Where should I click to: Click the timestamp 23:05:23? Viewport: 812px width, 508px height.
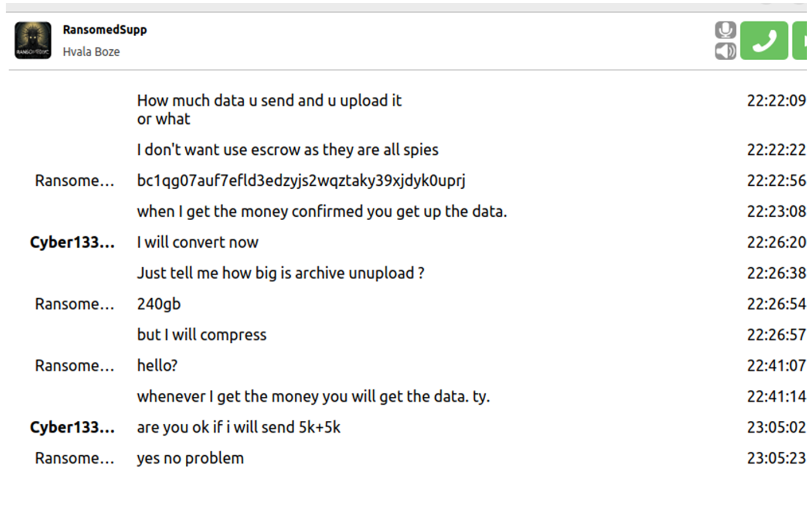coord(776,458)
